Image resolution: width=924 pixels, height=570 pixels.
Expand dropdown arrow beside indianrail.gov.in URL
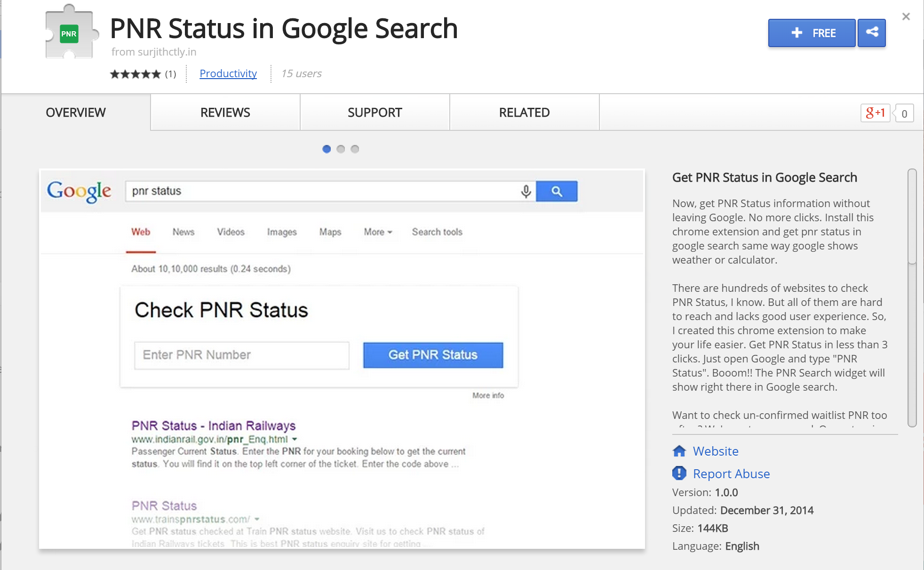(295, 439)
